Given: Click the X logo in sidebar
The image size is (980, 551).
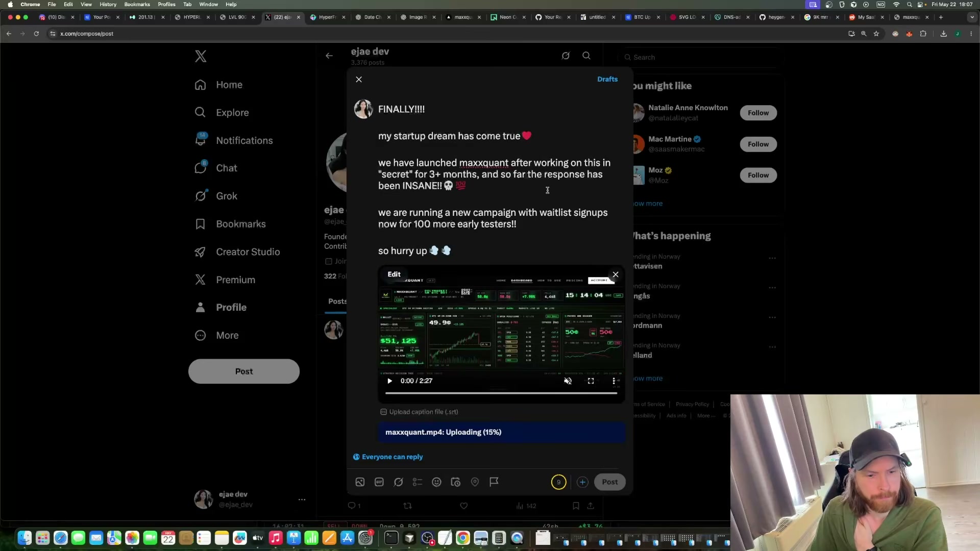Looking at the screenshot, I should [201, 56].
